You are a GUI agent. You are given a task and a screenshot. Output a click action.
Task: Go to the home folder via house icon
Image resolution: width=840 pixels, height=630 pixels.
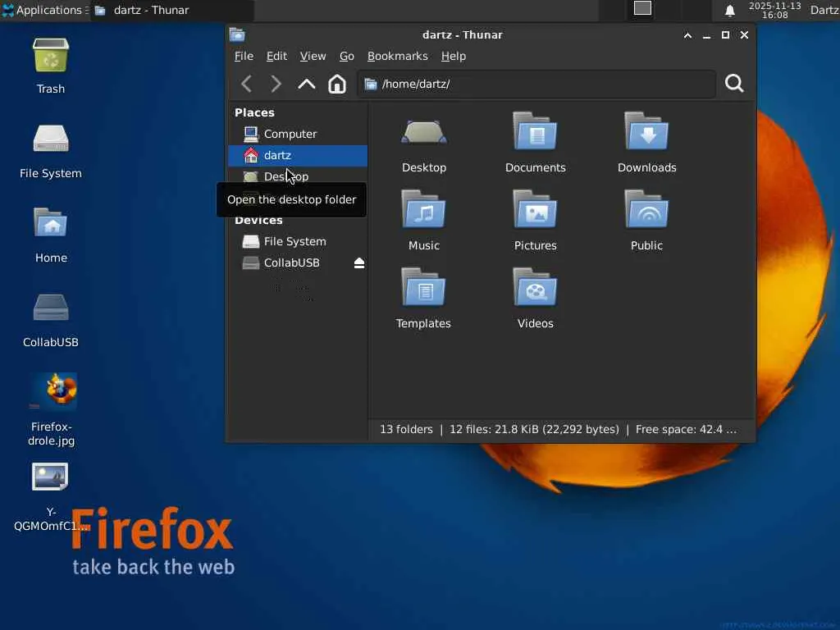pyautogui.click(x=337, y=84)
